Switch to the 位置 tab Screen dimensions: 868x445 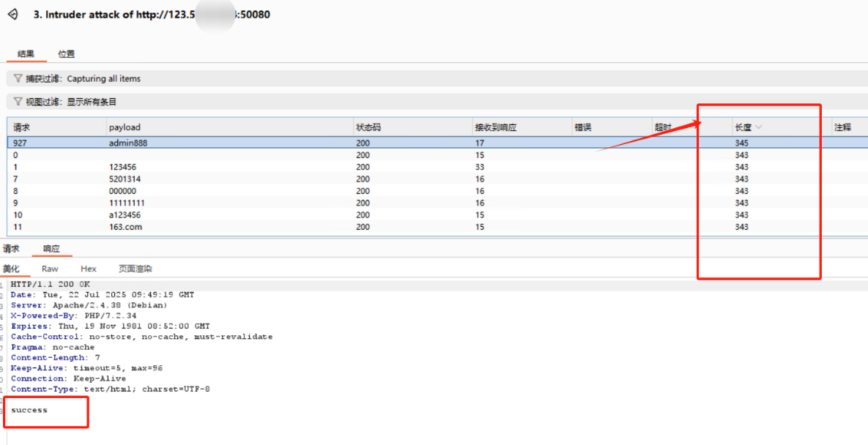(x=66, y=53)
